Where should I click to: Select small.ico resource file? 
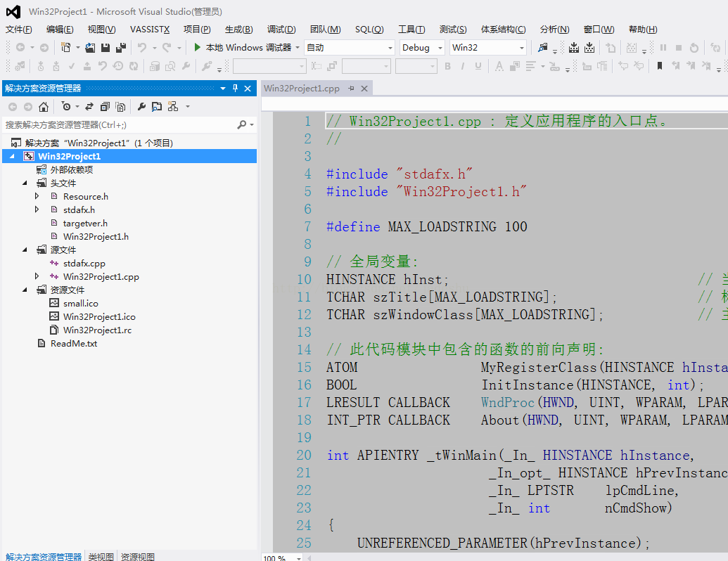click(x=81, y=304)
